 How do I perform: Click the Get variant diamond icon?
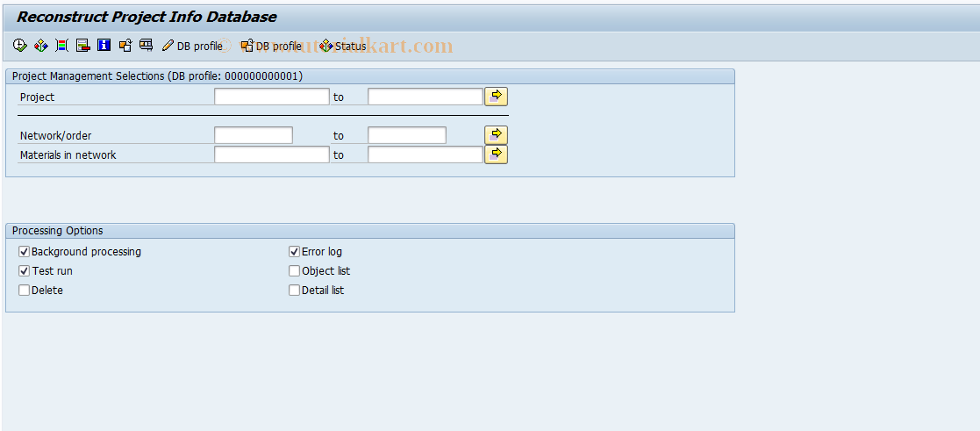tap(40, 45)
